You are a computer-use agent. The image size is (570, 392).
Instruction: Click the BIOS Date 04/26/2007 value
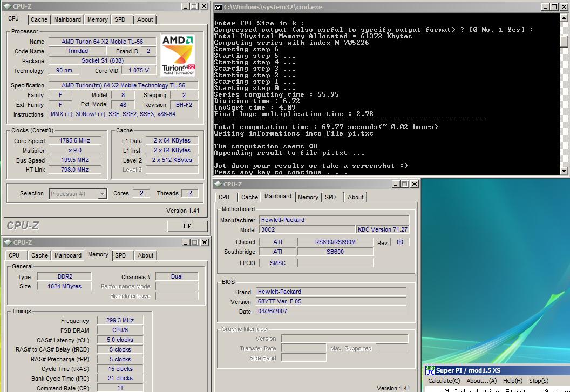click(x=331, y=311)
